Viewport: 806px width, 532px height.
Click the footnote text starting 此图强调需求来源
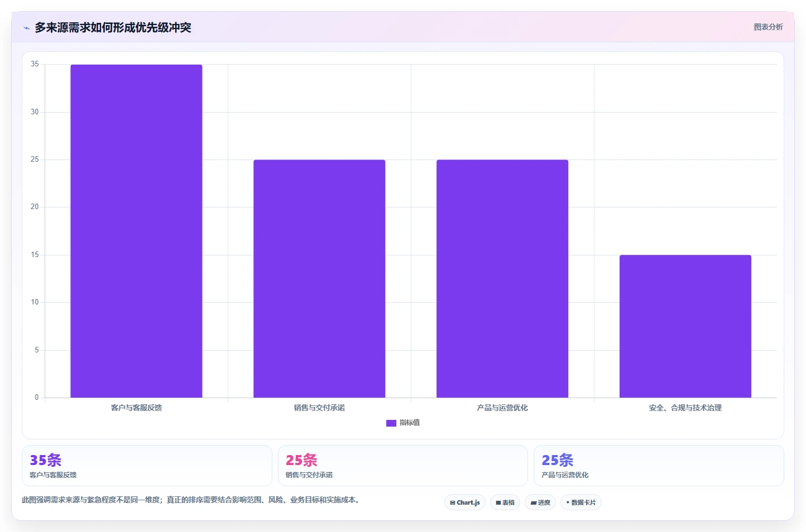[x=192, y=500]
